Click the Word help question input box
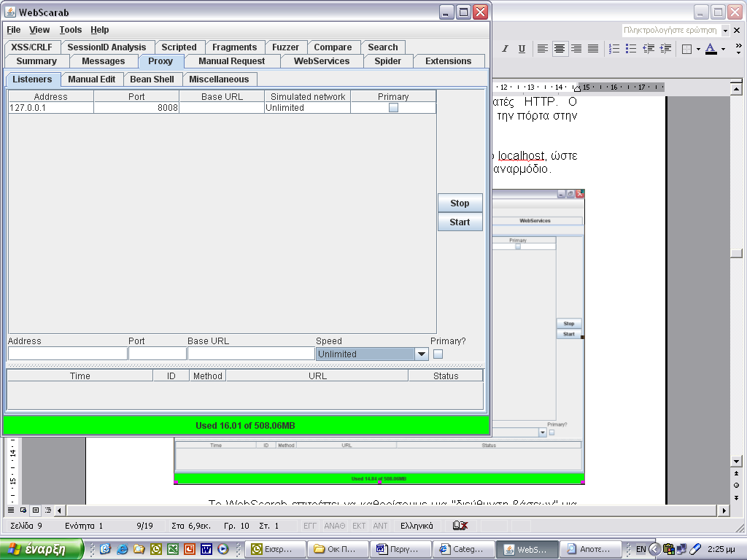The image size is (747, 560). click(x=671, y=31)
